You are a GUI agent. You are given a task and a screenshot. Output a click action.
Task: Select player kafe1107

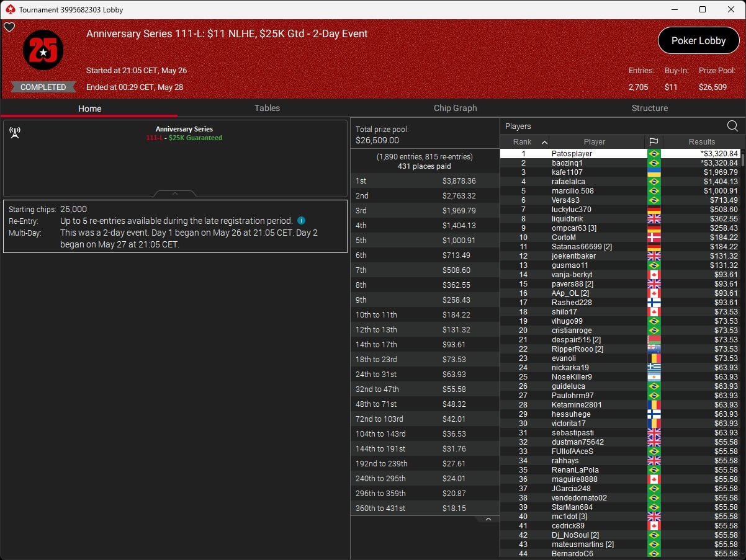tap(621, 172)
